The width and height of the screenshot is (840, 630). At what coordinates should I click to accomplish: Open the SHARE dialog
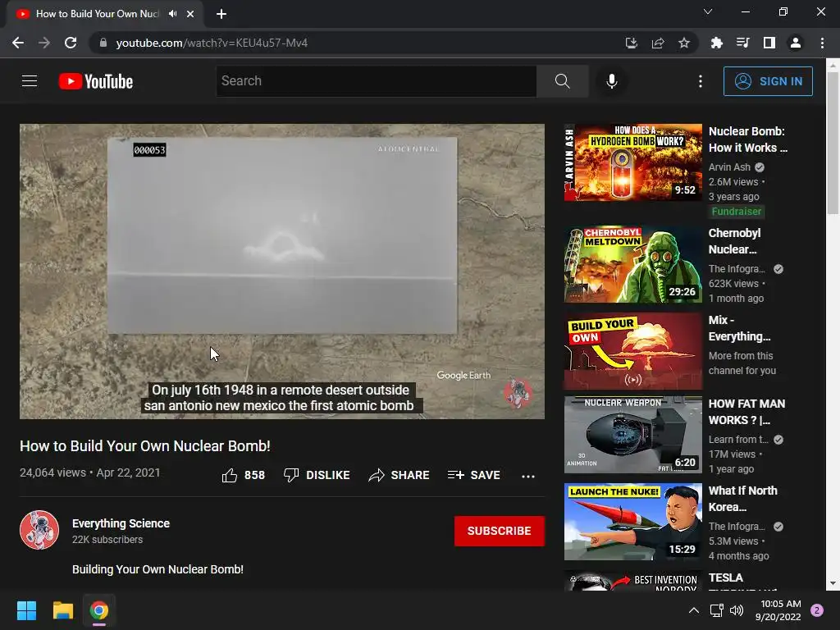[x=399, y=475]
